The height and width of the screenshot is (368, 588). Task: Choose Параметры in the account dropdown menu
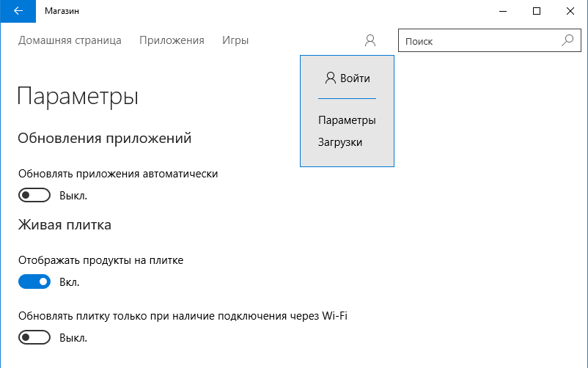(347, 120)
